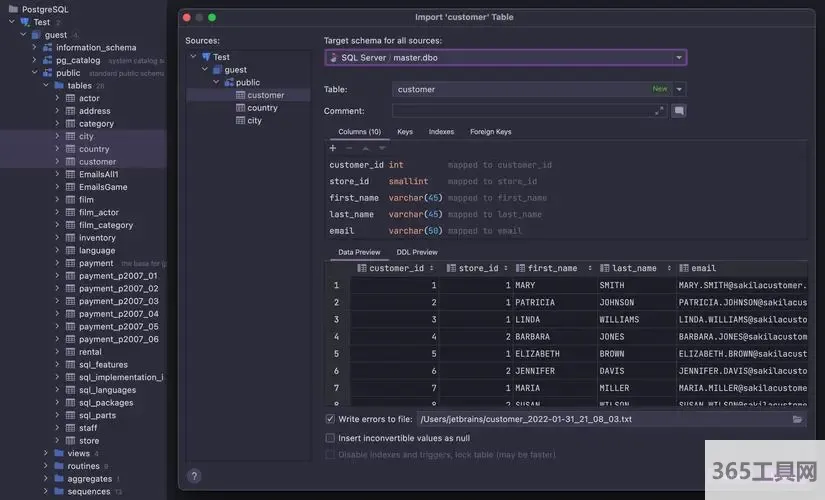Open the Target schema dropdown

[x=679, y=58]
